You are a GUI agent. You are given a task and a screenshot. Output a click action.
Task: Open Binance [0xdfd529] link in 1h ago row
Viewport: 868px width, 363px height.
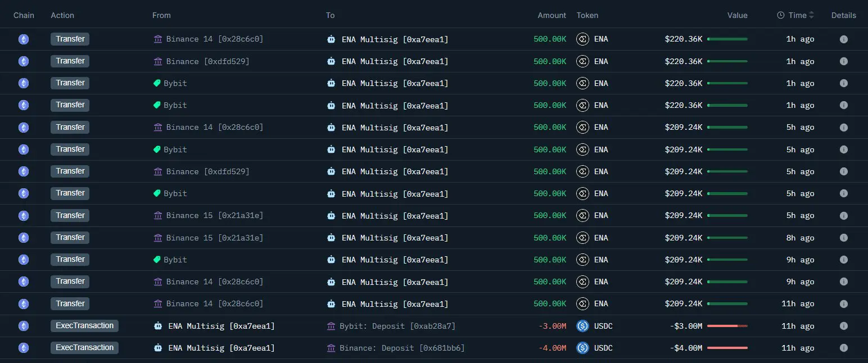click(x=208, y=61)
